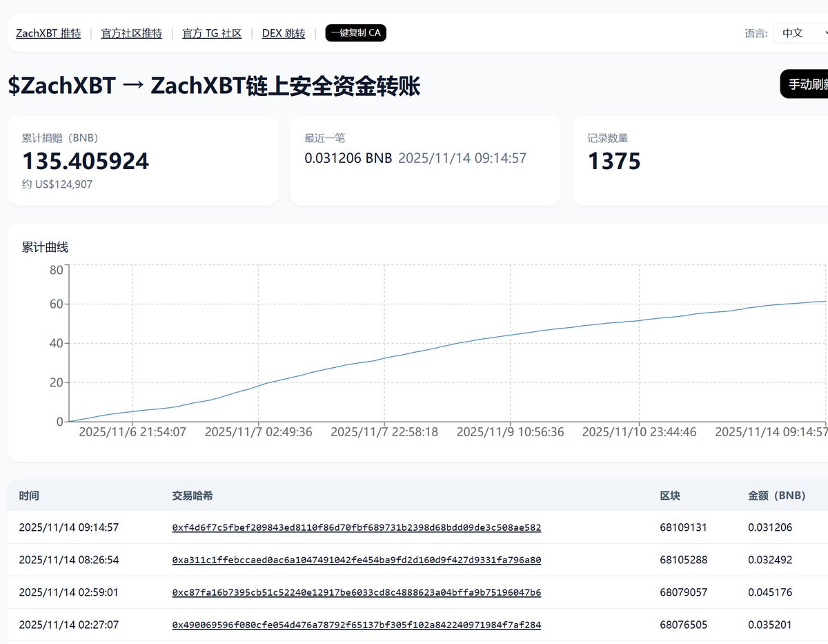Open the 语言 dropdown showing 中文
Image resolution: width=828 pixels, height=644 pixels.
(x=800, y=32)
